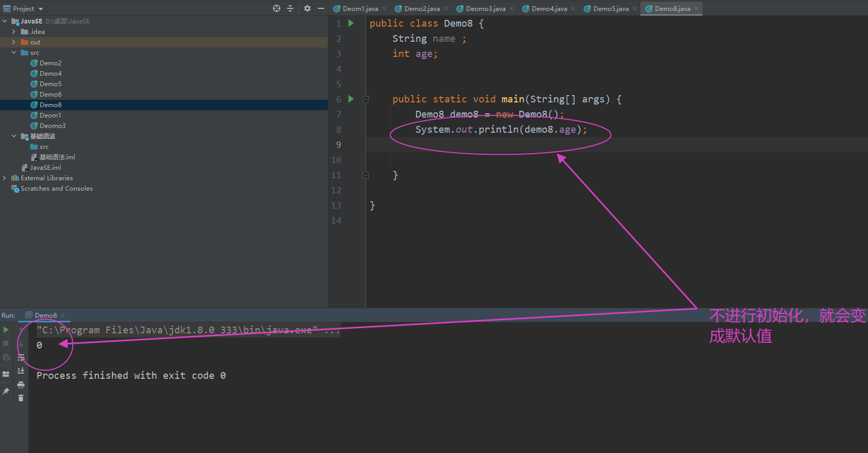Screen dimensions: 868x453
Task: Close the Demo8 run tab
Action: click(x=63, y=316)
